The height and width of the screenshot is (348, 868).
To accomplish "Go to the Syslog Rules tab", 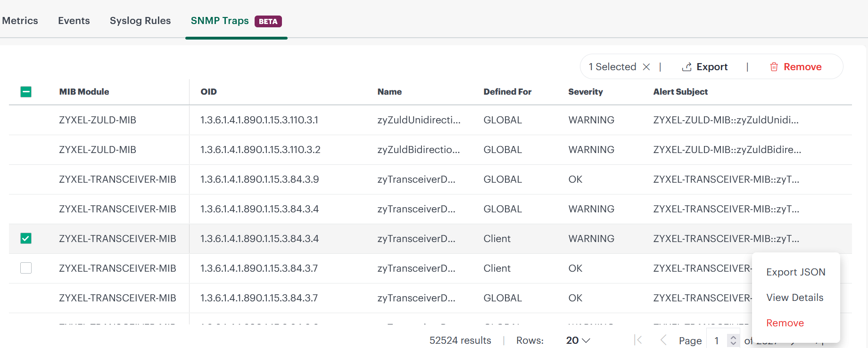I will [140, 21].
